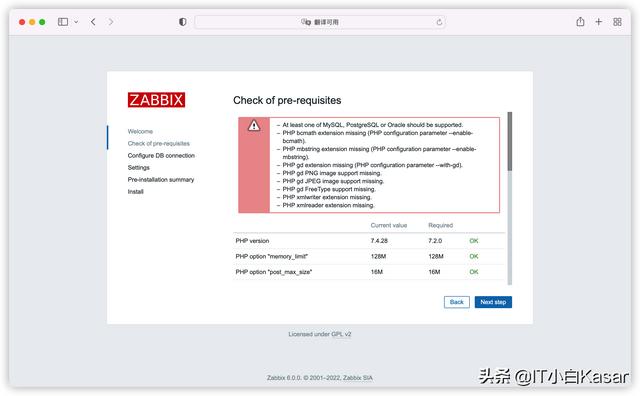
Task: Click PHP gd FreeType support missing
Action: pyautogui.click(x=329, y=189)
